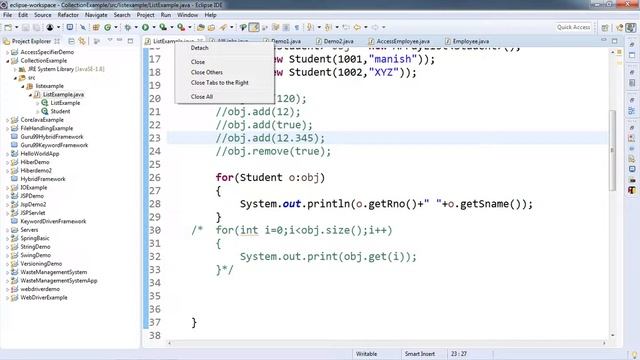This screenshot has height=360, width=640.
Task: Open the Navigate menu
Action: coord(96,15)
